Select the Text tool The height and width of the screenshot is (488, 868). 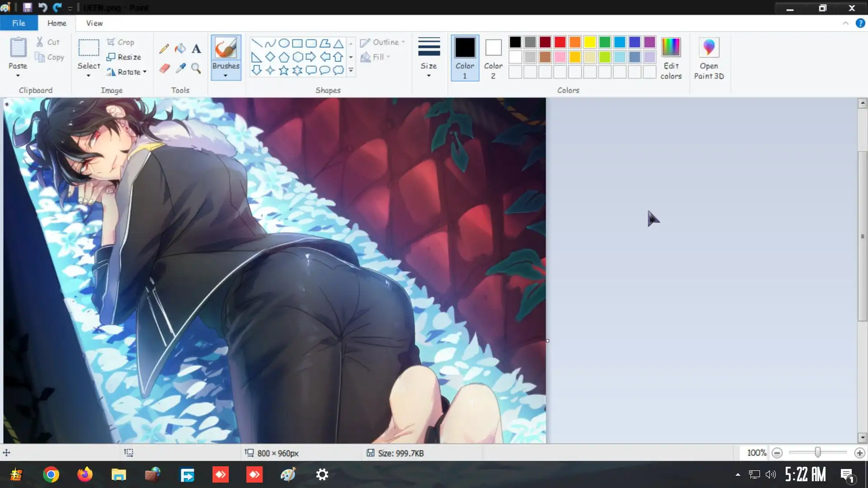pos(196,48)
